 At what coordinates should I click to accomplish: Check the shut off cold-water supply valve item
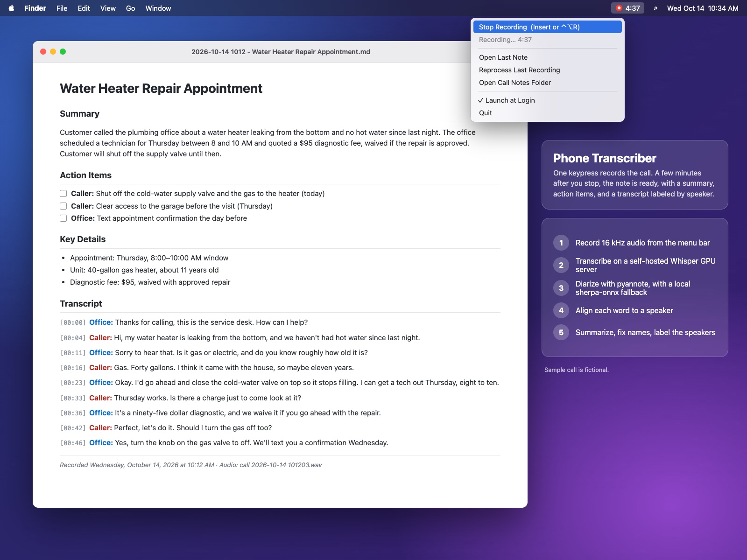point(63,194)
